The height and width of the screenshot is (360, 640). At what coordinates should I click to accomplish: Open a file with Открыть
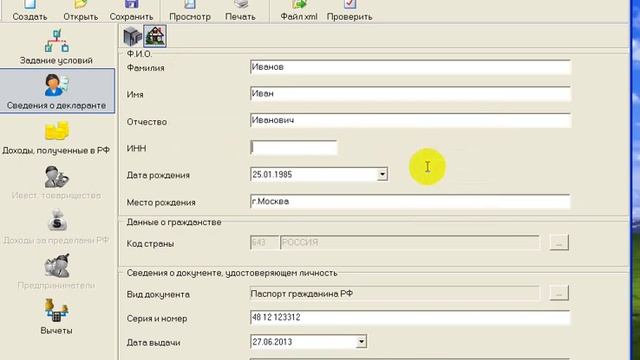click(x=80, y=11)
